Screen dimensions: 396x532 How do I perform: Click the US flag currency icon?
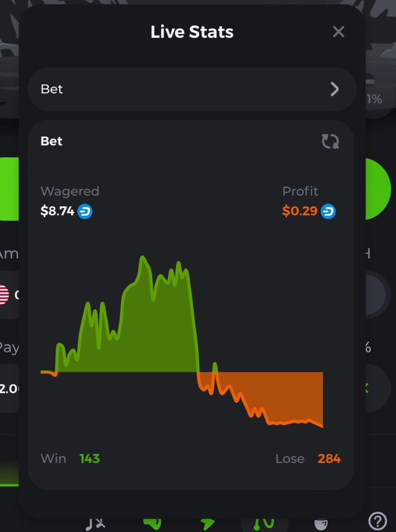coord(4,294)
